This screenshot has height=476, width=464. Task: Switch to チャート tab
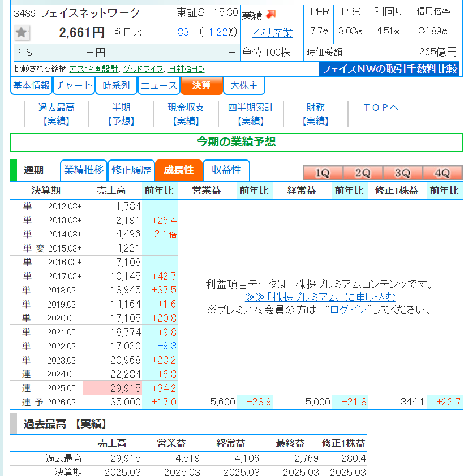(74, 85)
